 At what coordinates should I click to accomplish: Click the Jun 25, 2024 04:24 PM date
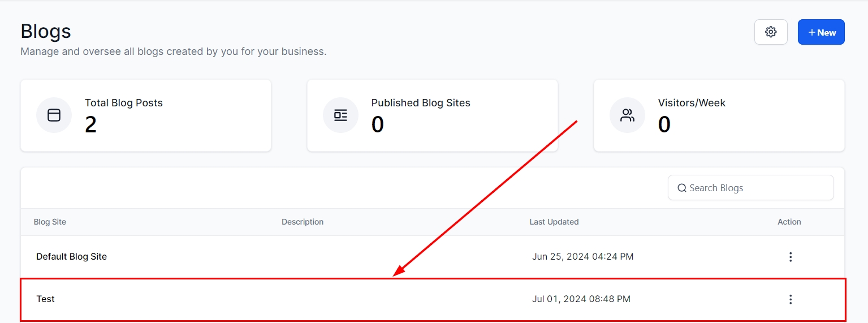[x=582, y=256]
